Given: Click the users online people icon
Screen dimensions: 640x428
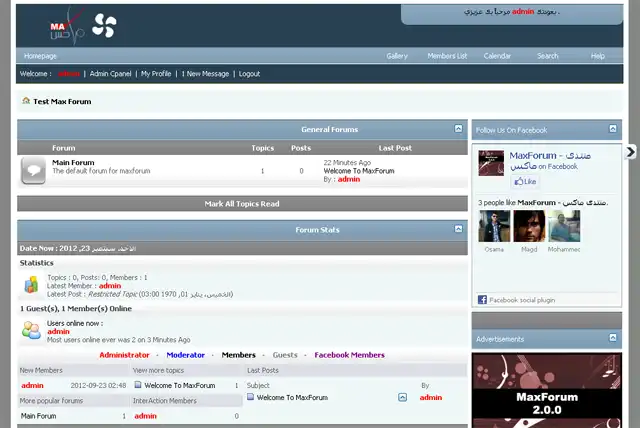Looking at the screenshot, I should (31, 330).
